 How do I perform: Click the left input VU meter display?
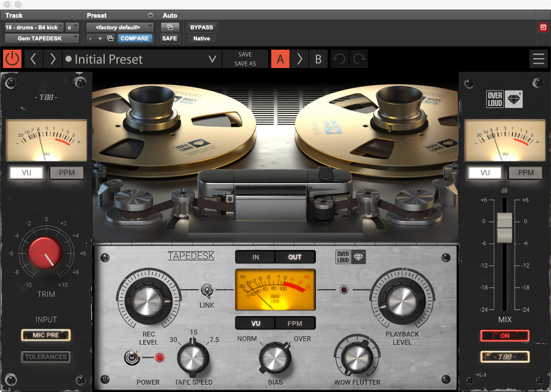(47, 140)
